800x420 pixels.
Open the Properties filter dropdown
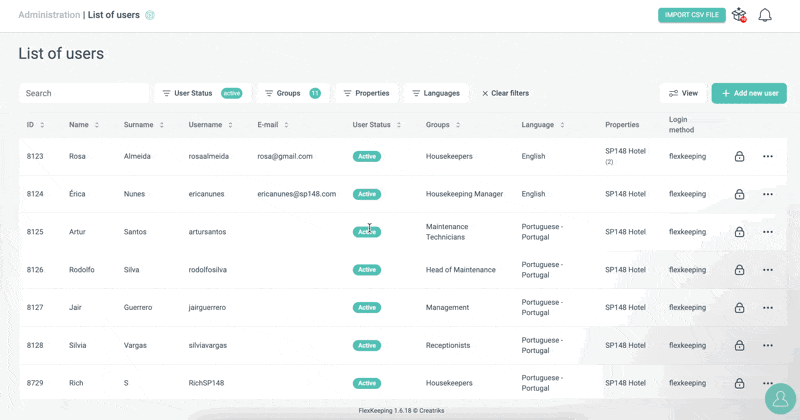coord(366,93)
